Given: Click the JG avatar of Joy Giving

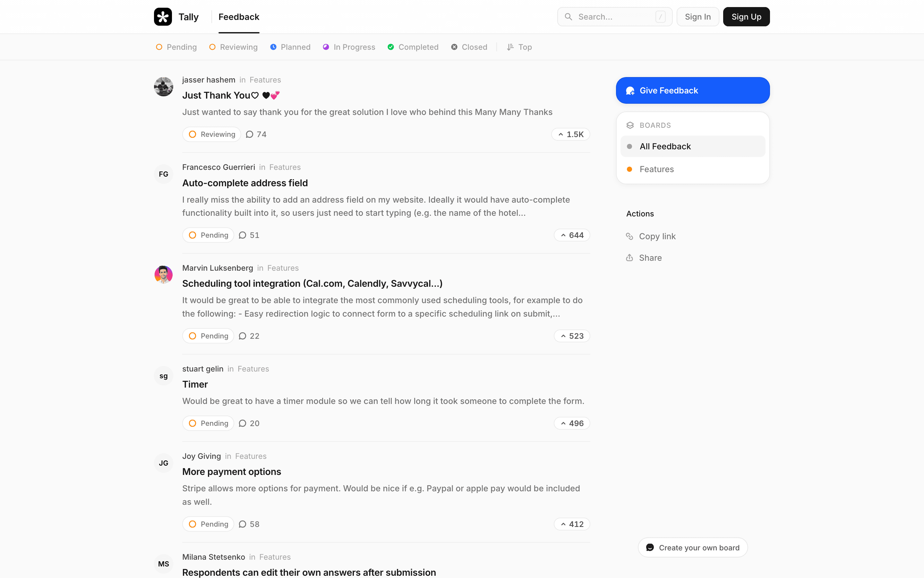Looking at the screenshot, I should [163, 463].
